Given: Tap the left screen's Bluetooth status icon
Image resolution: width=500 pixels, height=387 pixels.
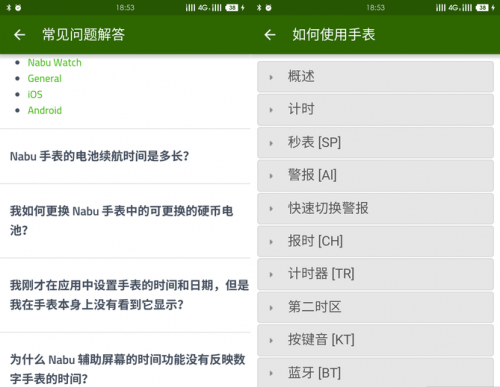Looking at the screenshot, I should [9, 8].
